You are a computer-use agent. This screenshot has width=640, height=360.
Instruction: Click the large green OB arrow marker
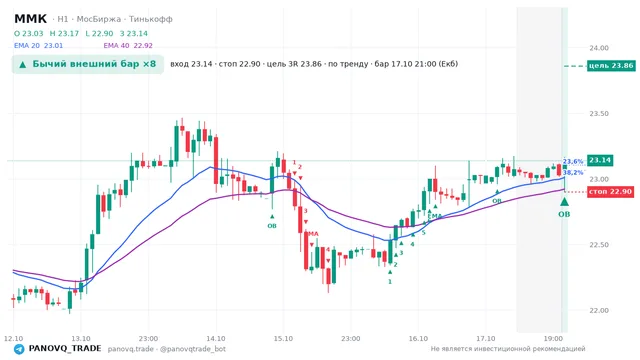click(x=564, y=202)
